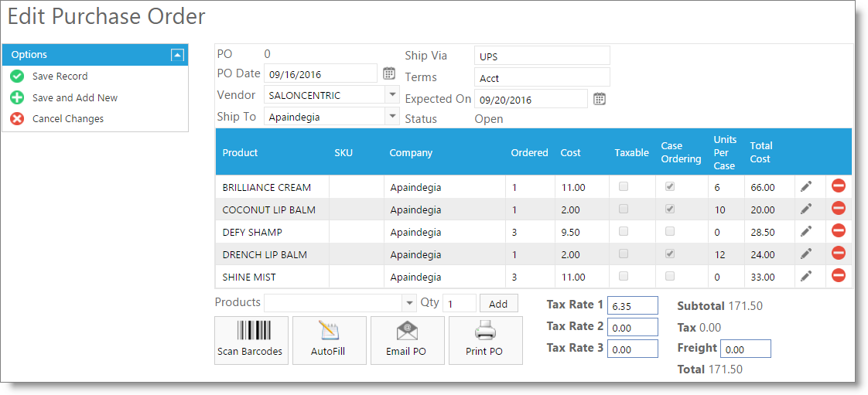
Task: Click the Print PO printer button
Action: click(x=486, y=340)
